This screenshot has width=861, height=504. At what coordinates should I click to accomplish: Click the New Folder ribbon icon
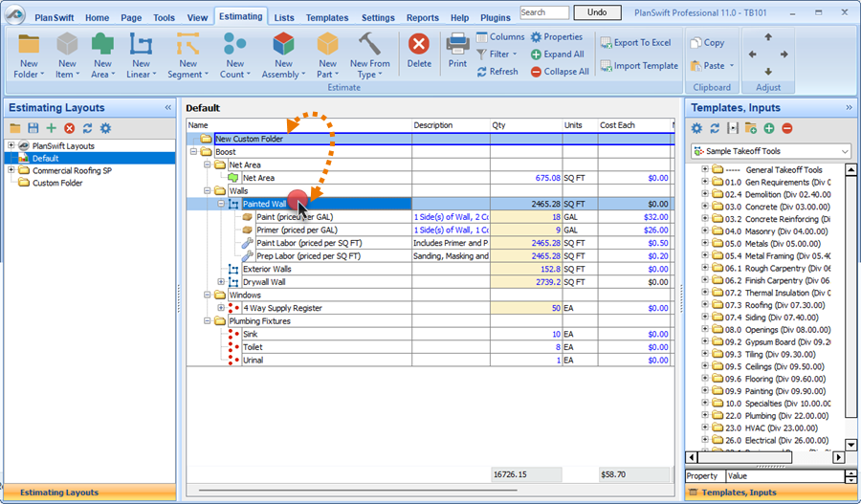point(29,44)
